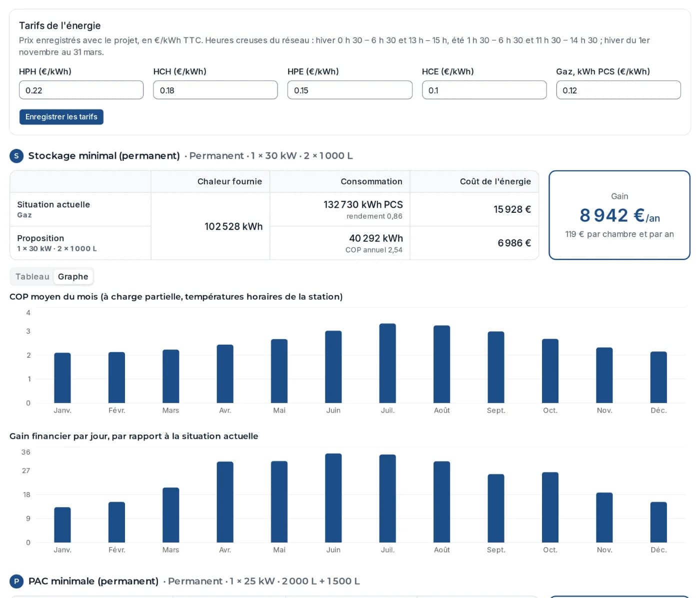Click the Gaz, kWh PCS price field
This screenshot has height=598, width=700.
click(x=618, y=90)
